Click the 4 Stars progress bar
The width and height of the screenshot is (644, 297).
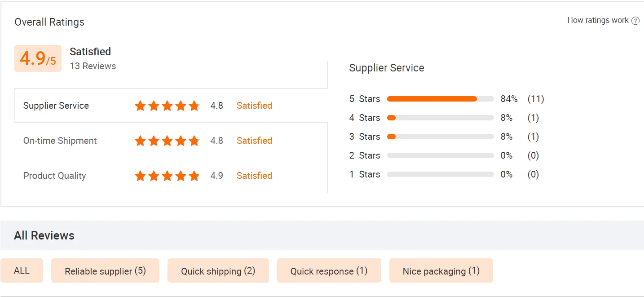[440, 118]
